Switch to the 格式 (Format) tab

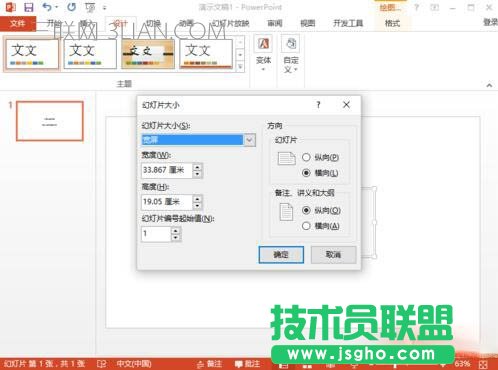tap(392, 23)
